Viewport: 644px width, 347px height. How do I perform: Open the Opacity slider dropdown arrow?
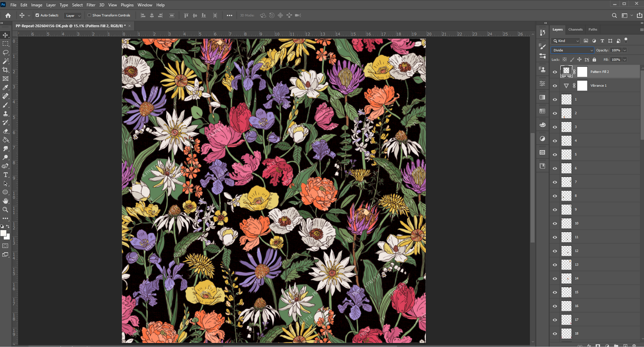point(624,50)
